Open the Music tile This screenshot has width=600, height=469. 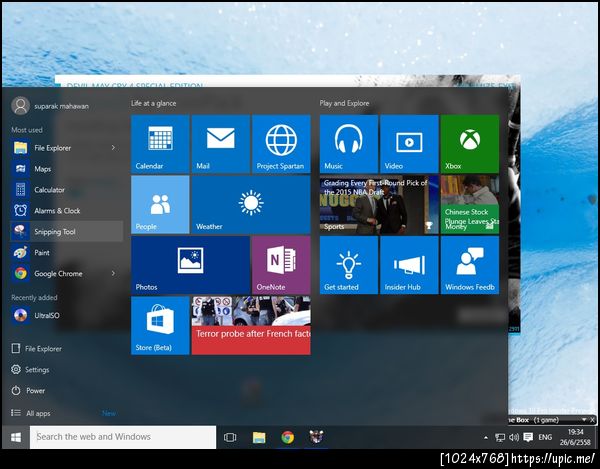(x=349, y=144)
